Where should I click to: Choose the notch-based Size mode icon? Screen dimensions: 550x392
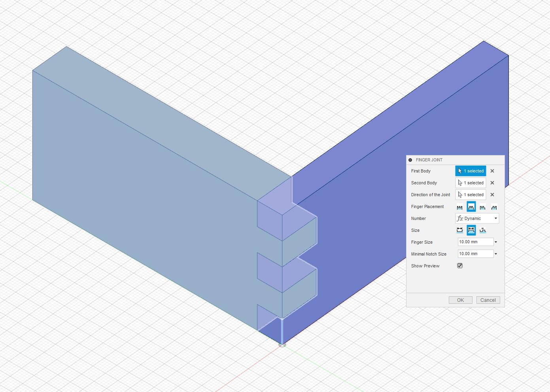click(x=482, y=230)
